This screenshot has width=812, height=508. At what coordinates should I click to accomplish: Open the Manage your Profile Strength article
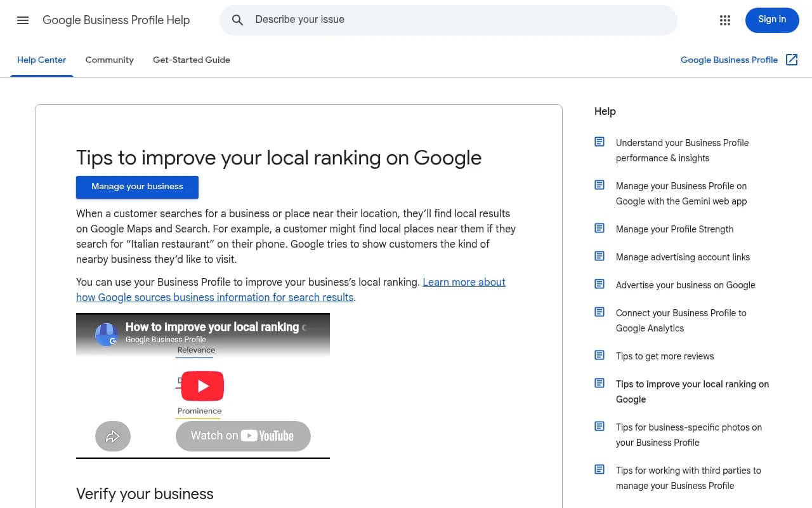[x=674, y=229]
